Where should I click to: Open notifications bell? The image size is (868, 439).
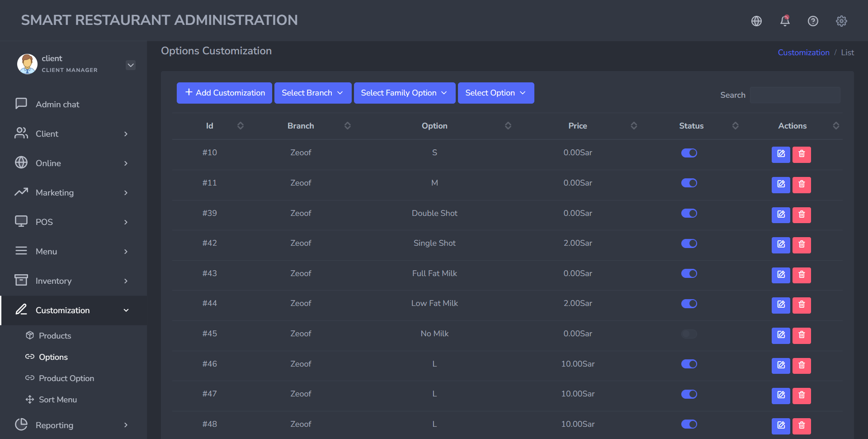coord(785,21)
